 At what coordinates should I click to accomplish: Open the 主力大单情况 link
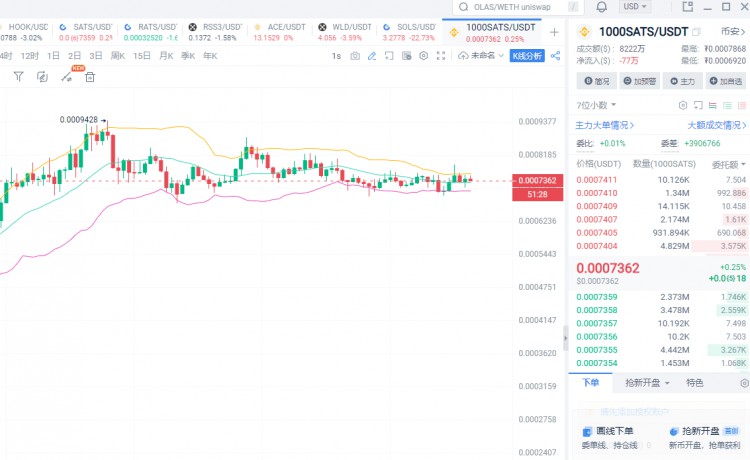click(605, 125)
